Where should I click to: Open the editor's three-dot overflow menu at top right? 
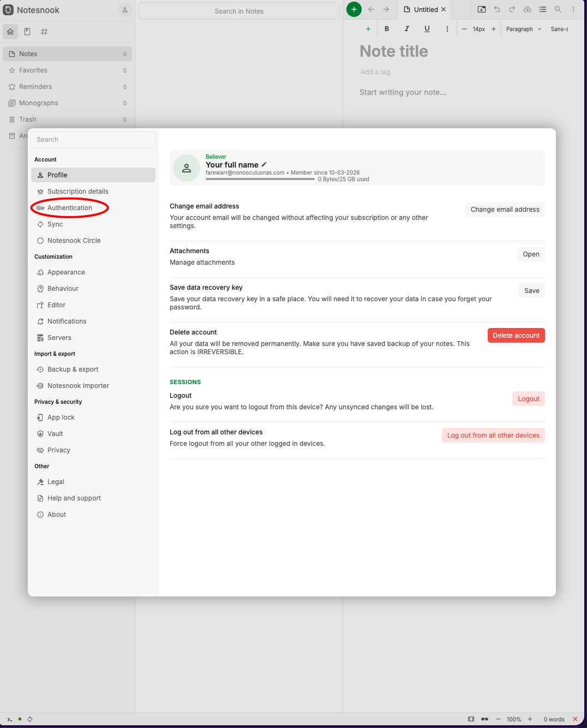click(x=573, y=9)
